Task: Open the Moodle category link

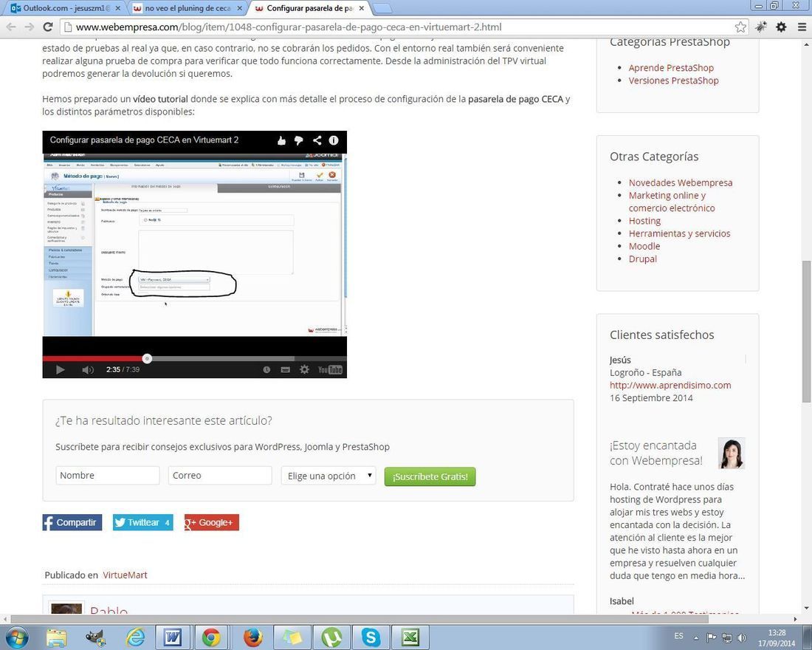Action: 644,246
